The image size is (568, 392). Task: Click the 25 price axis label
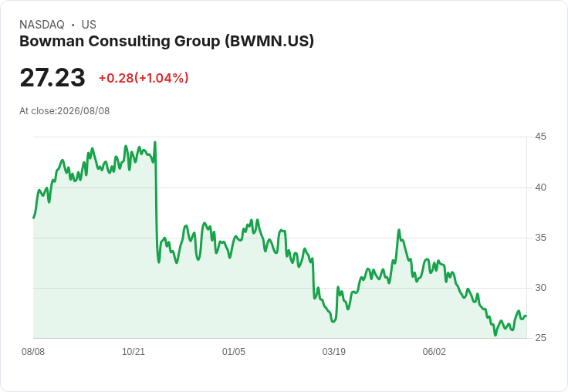click(540, 338)
